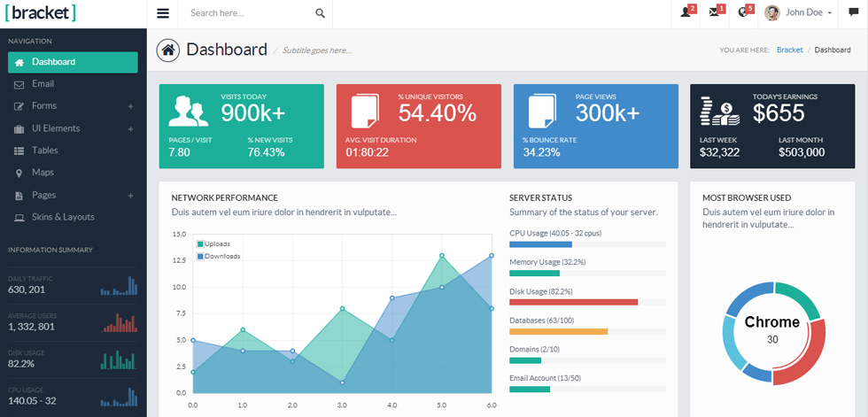
Task: Click the Memory Usage progress bar
Action: click(x=587, y=274)
